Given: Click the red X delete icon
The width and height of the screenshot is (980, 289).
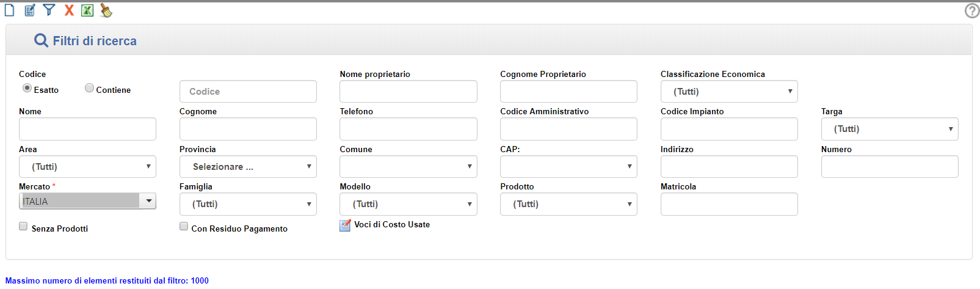Looking at the screenshot, I should click(69, 10).
